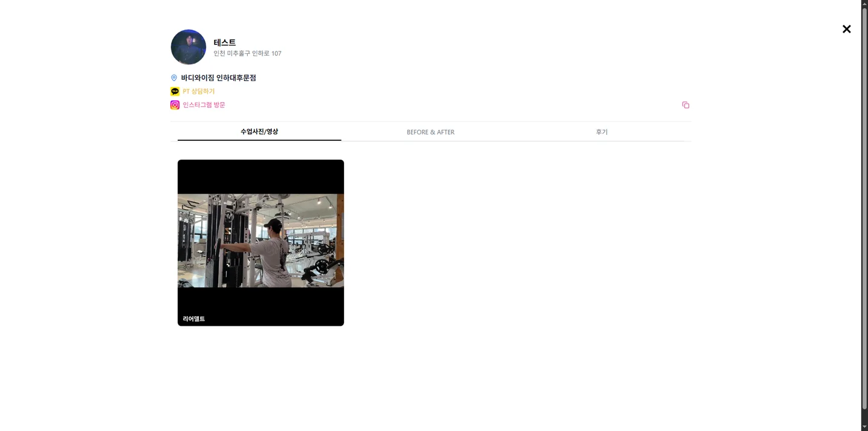The image size is (868, 431).
Task: Open the PT 상담하기 consultation link
Action: pos(199,91)
